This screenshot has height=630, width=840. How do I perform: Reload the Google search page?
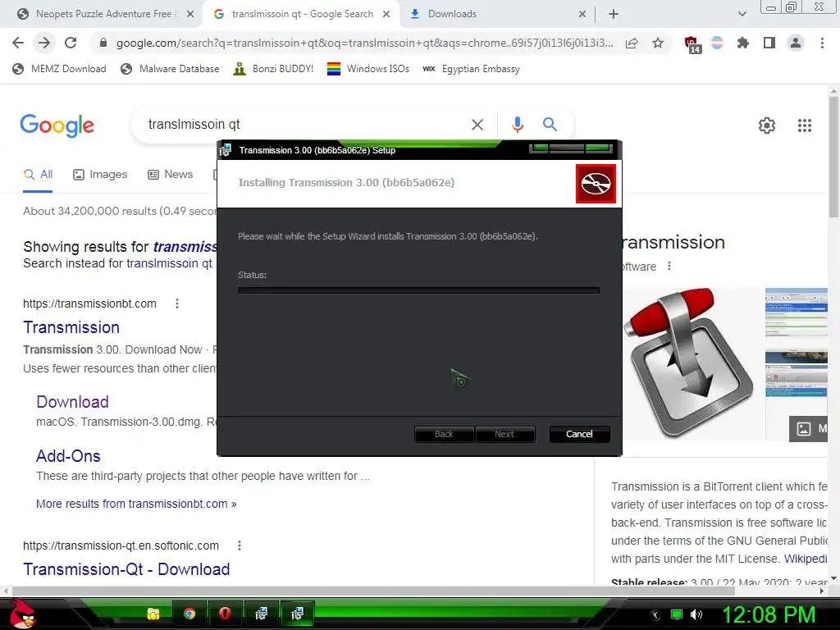71,43
